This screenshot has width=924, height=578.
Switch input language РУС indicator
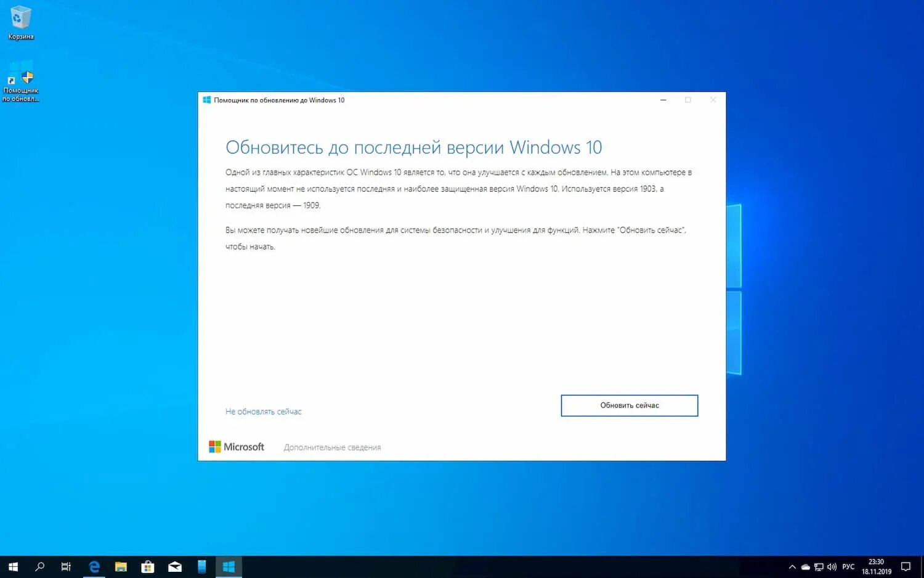tap(848, 567)
